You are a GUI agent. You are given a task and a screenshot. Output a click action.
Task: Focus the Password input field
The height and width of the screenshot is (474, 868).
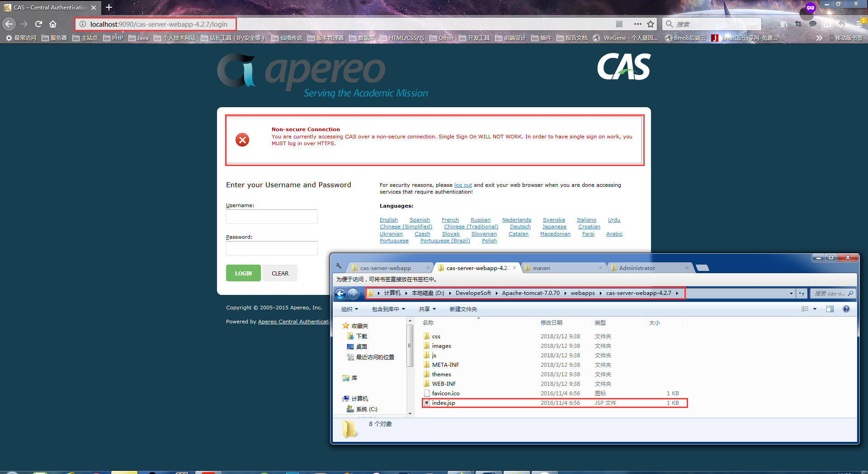coord(272,248)
